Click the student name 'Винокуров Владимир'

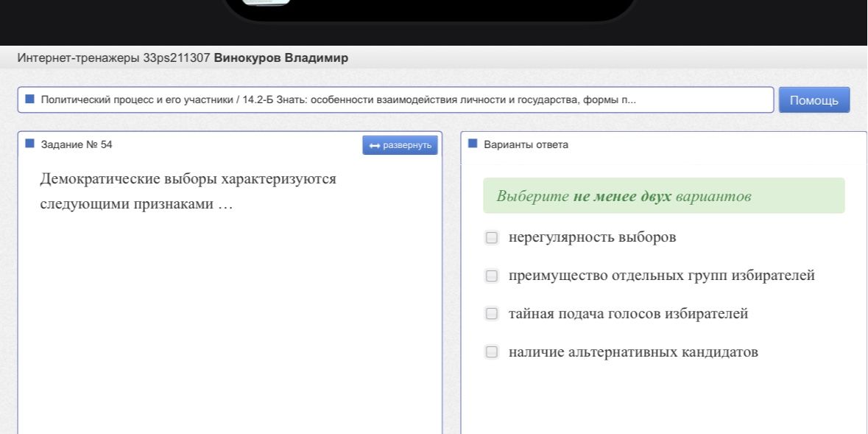coord(281,57)
